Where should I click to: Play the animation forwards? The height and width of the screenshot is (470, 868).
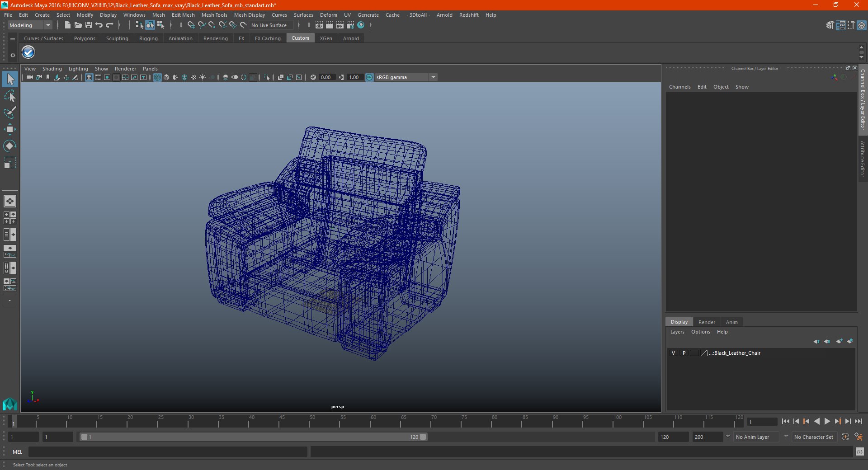827,421
